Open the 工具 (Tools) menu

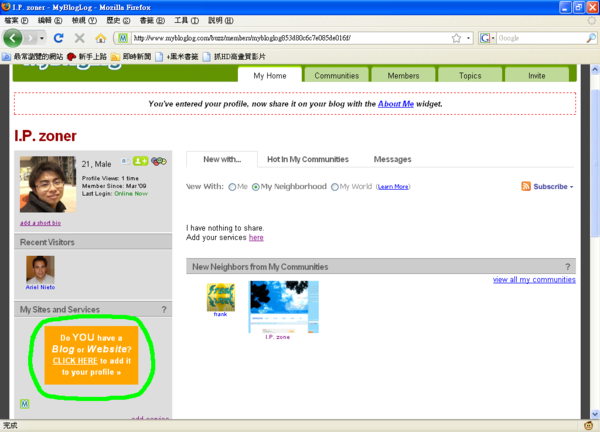(x=187, y=20)
